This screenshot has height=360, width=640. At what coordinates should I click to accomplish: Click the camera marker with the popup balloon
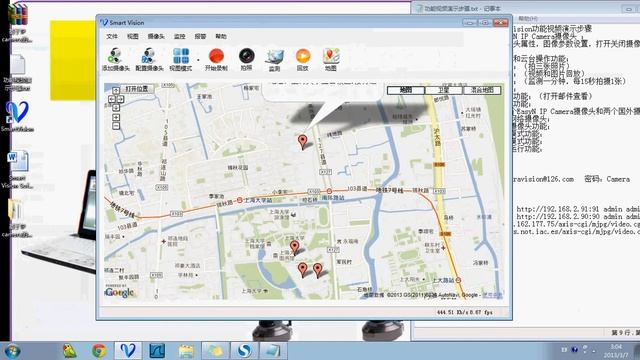pos(302,142)
